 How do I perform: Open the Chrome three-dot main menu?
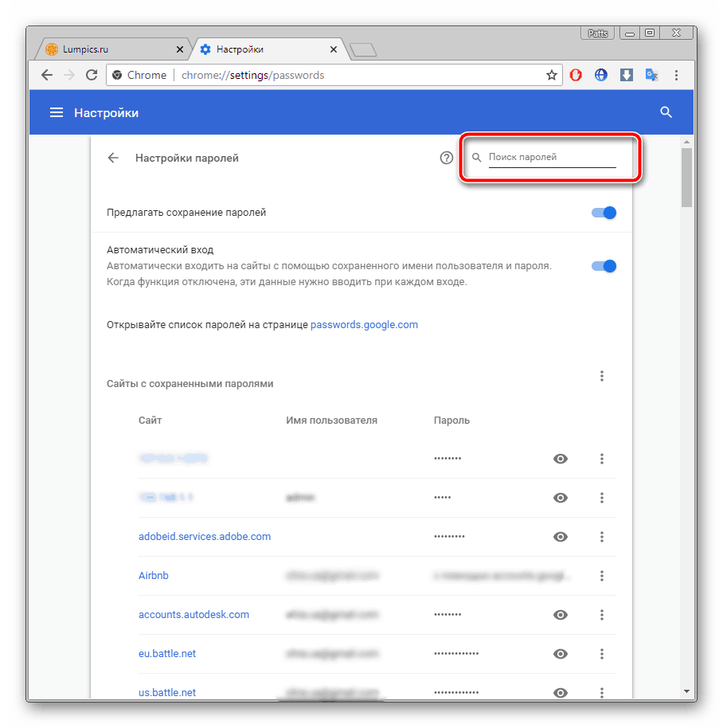[x=677, y=75]
